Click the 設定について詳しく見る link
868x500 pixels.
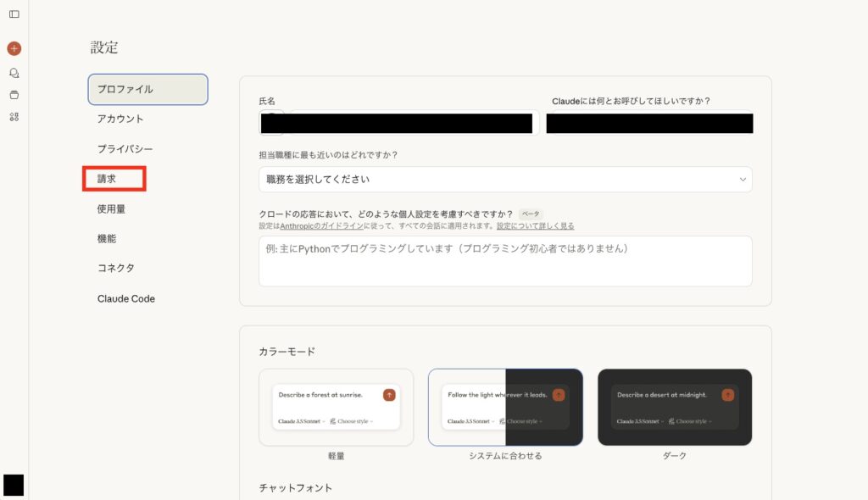535,226
